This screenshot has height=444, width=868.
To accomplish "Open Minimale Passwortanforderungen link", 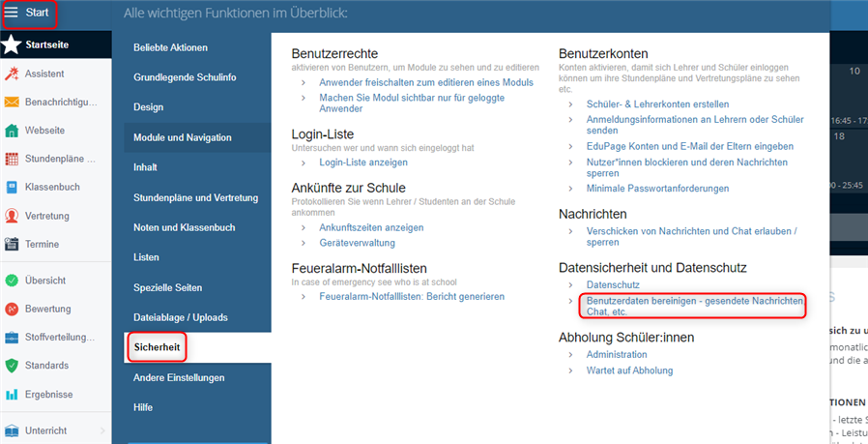I will pos(657,189).
